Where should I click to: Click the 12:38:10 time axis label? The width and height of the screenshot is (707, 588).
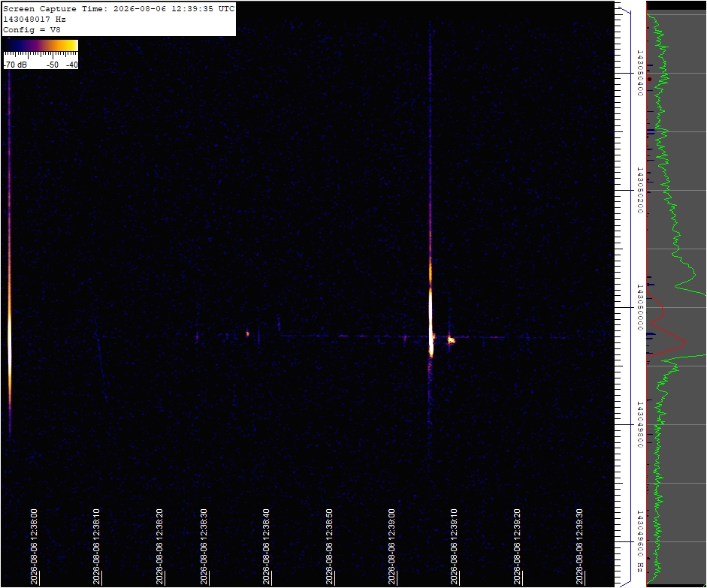[96, 547]
